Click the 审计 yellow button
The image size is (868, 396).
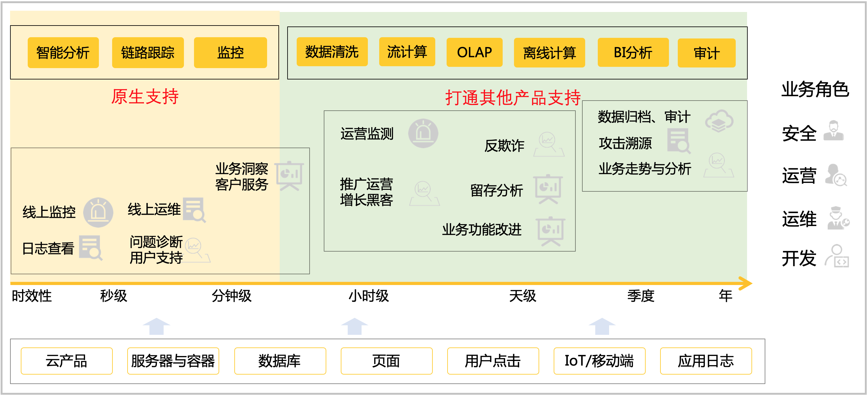point(707,53)
